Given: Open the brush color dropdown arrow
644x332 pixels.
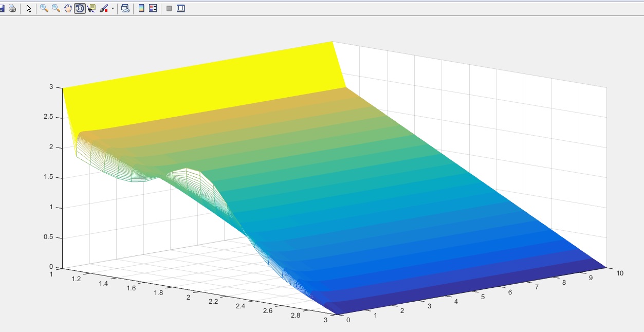Looking at the screenshot, I should coord(113,9).
